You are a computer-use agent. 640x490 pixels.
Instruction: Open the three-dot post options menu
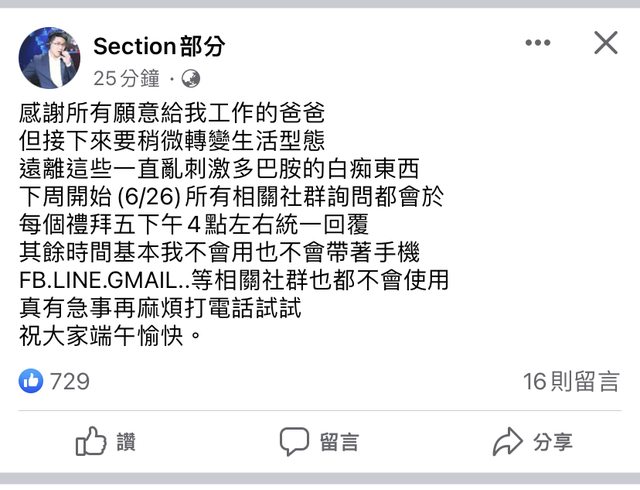(x=538, y=43)
